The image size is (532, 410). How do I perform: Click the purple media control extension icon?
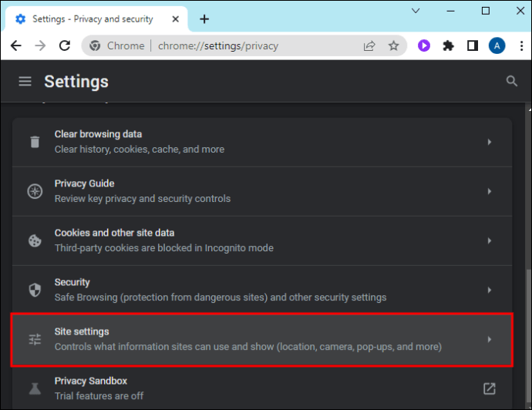(423, 45)
